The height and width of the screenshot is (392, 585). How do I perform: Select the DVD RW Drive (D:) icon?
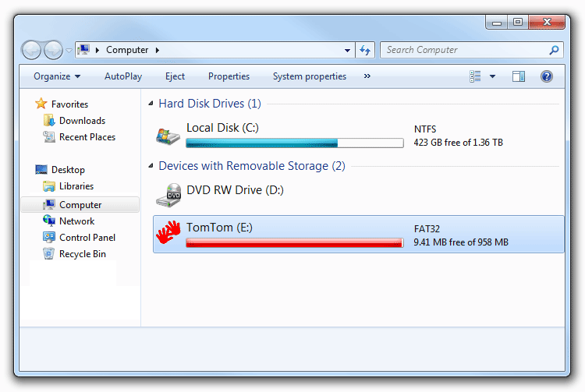tap(168, 193)
